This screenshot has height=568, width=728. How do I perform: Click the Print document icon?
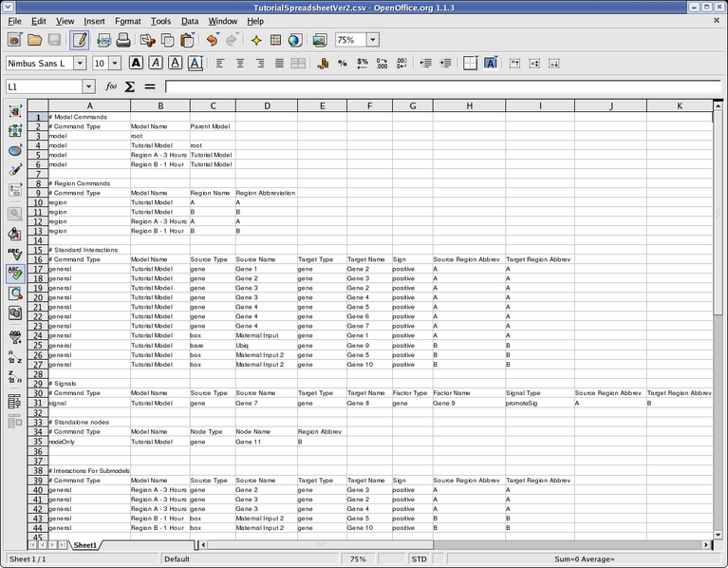[124, 40]
